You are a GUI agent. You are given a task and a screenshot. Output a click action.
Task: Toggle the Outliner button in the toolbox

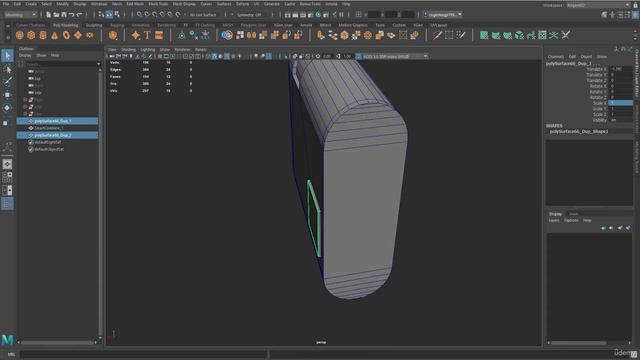click(x=7, y=203)
